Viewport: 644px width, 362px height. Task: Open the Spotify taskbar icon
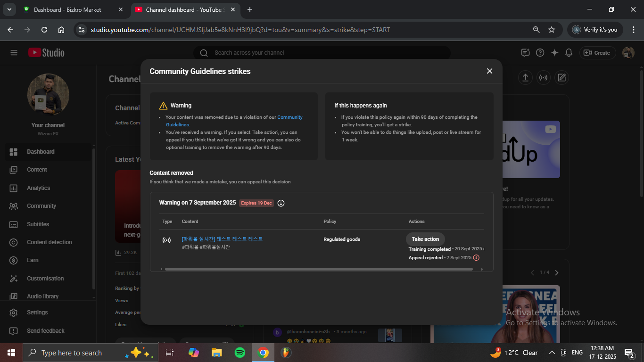[239, 353]
